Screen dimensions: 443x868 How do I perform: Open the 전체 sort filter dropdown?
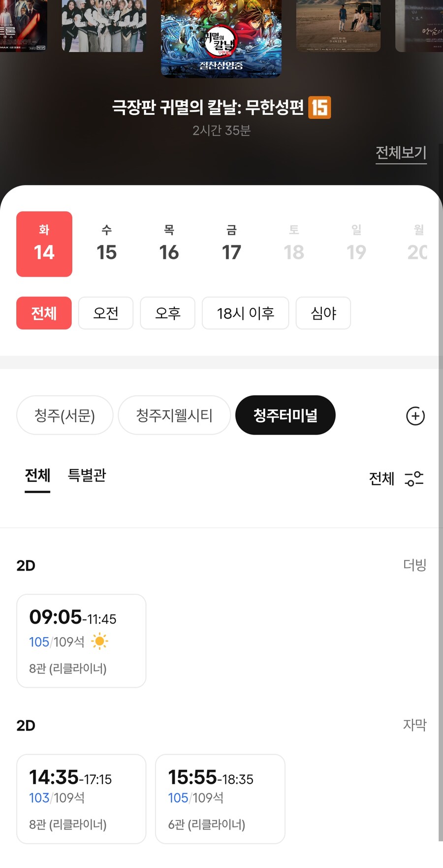tap(382, 479)
